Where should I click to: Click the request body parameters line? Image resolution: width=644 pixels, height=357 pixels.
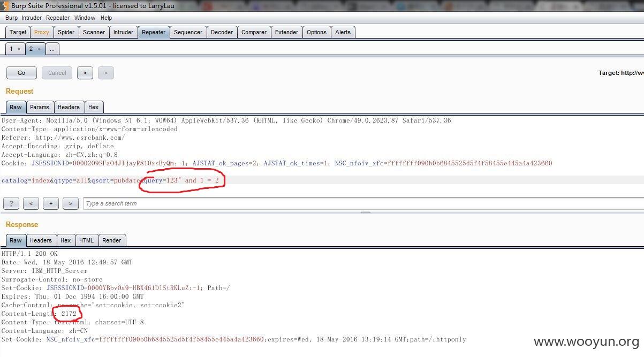point(110,180)
